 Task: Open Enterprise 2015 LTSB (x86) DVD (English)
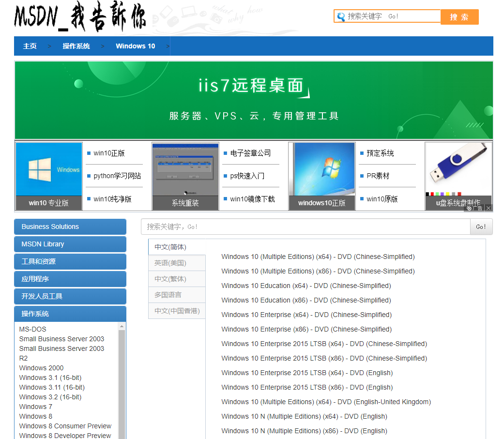tap(307, 387)
